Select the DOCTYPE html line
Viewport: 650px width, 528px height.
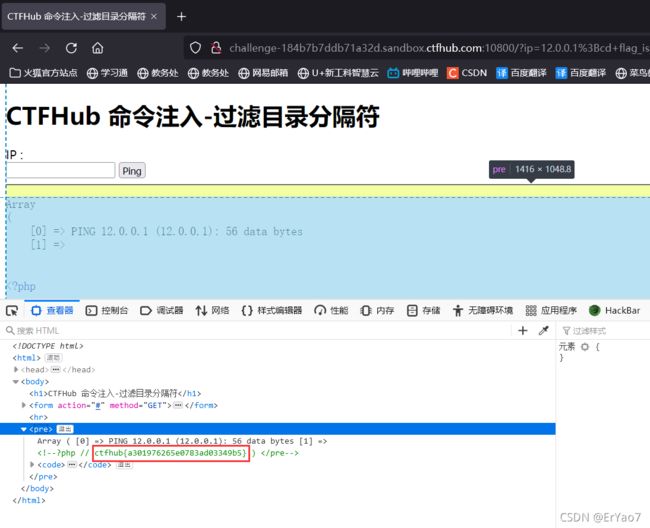(48, 346)
